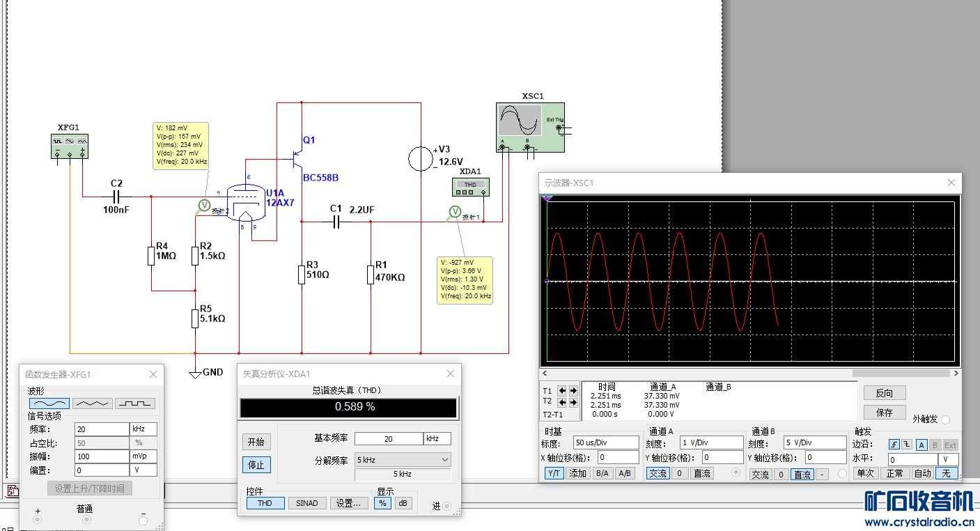Click the timebase 标度 50 us/Div field

606,442
